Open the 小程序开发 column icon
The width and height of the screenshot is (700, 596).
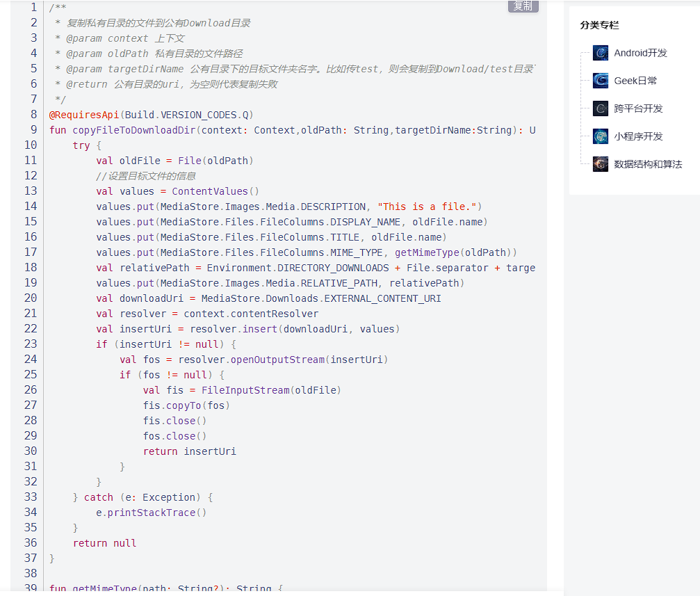coord(601,136)
